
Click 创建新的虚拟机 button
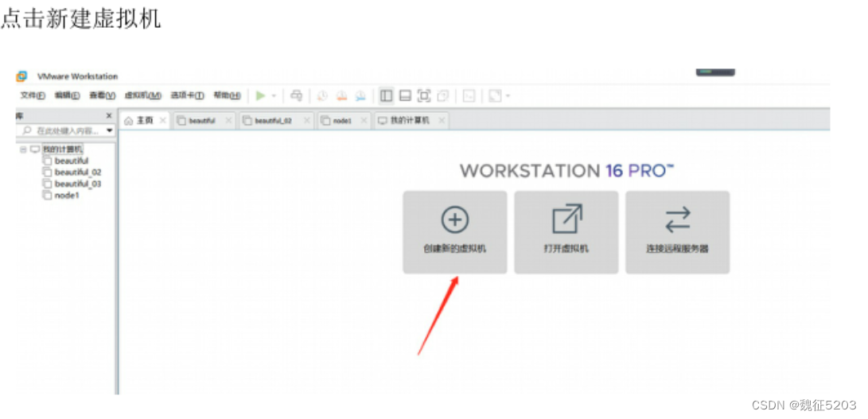coord(454,232)
